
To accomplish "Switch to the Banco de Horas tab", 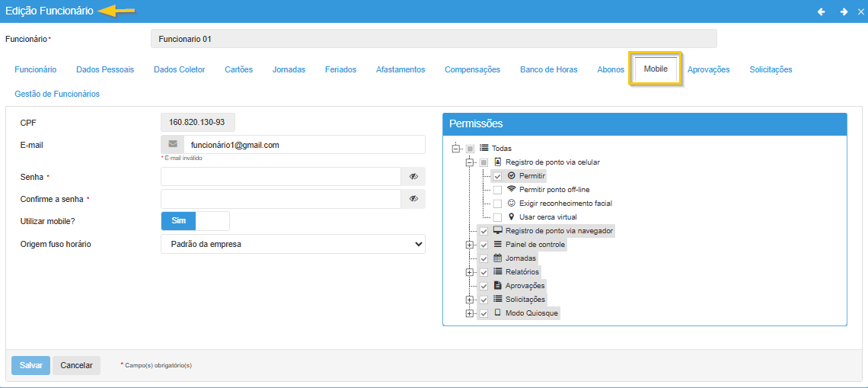I will [548, 69].
